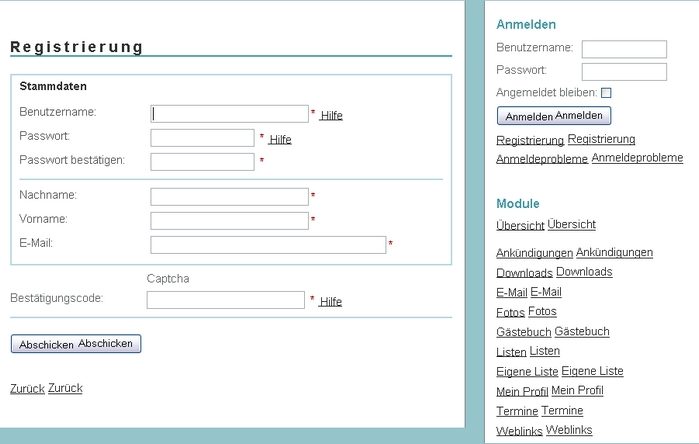The height and width of the screenshot is (444, 699).
Task: Click the Vorname input field
Action: pyautogui.click(x=229, y=221)
